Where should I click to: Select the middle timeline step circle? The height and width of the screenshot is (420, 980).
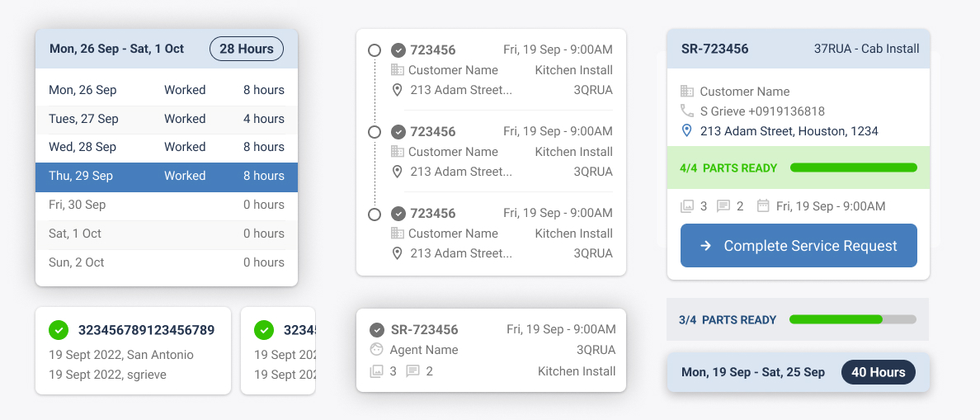[375, 132]
